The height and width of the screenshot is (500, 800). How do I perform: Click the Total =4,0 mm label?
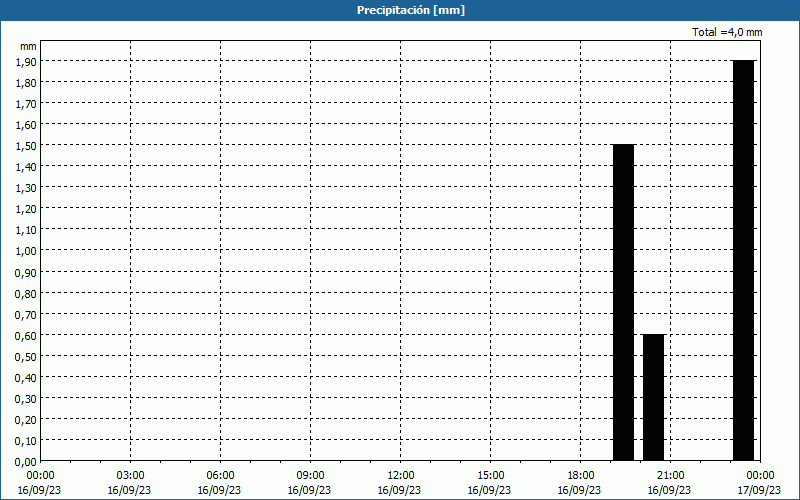tap(727, 32)
